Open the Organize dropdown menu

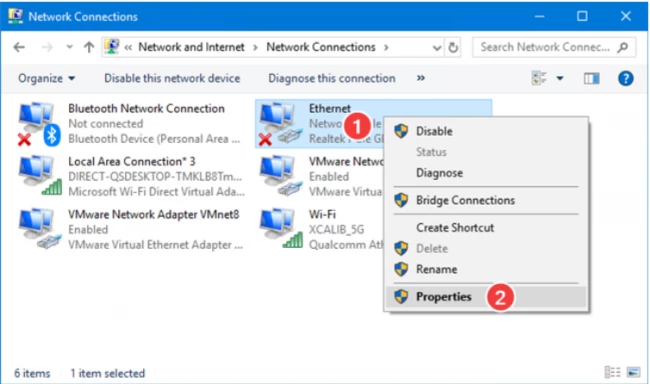coord(46,78)
